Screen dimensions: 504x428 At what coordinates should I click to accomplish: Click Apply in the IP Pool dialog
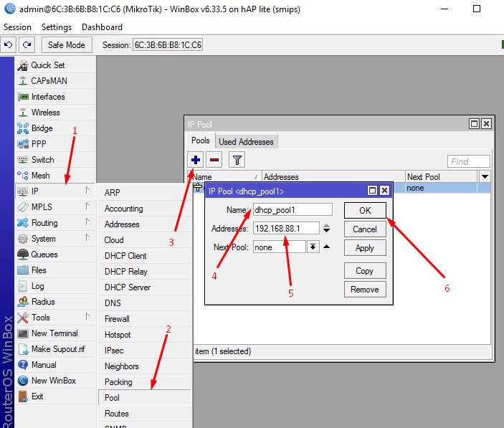[x=365, y=248]
